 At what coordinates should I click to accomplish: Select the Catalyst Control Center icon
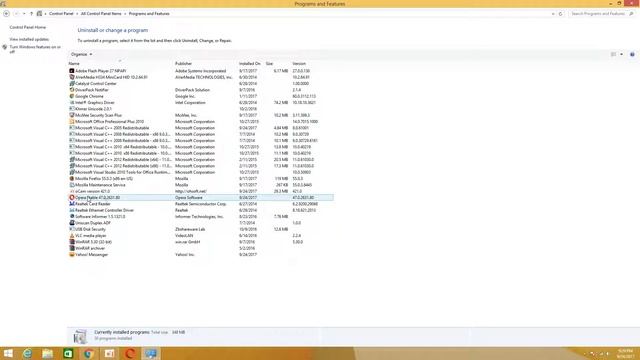72,83
